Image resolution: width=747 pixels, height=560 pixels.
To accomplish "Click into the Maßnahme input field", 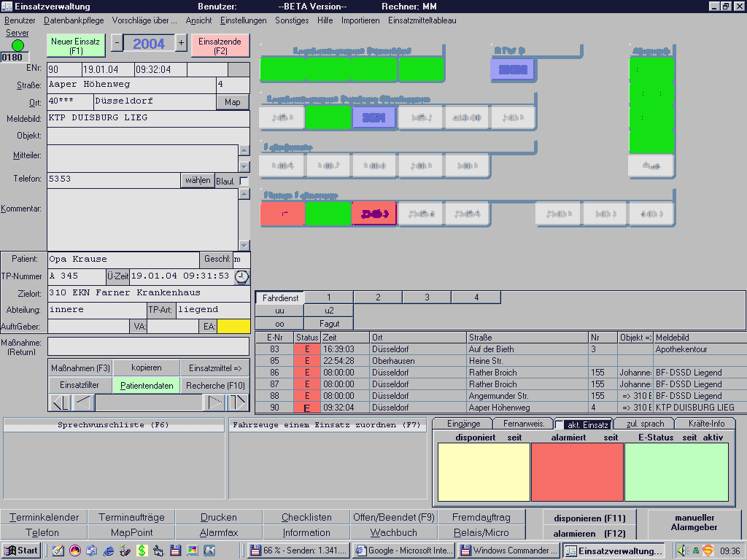I will tap(148, 346).
